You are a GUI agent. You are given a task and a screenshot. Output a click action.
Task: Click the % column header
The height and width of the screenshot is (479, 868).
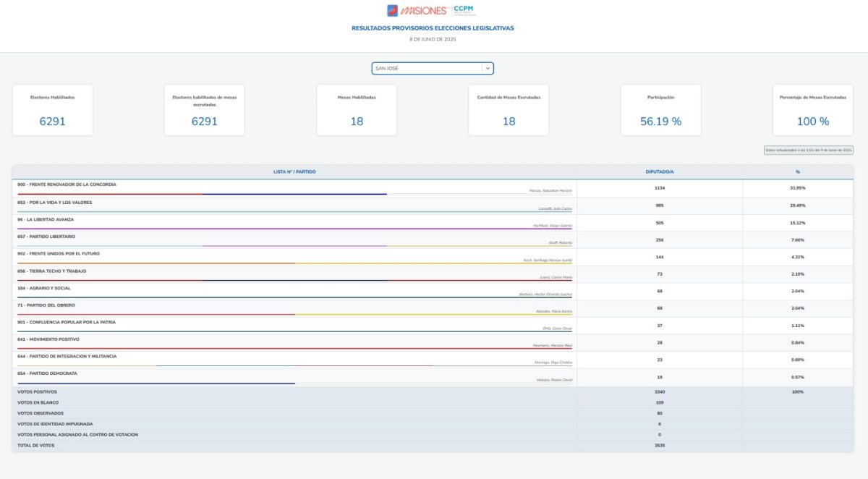pyautogui.click(x=797, y=171)
